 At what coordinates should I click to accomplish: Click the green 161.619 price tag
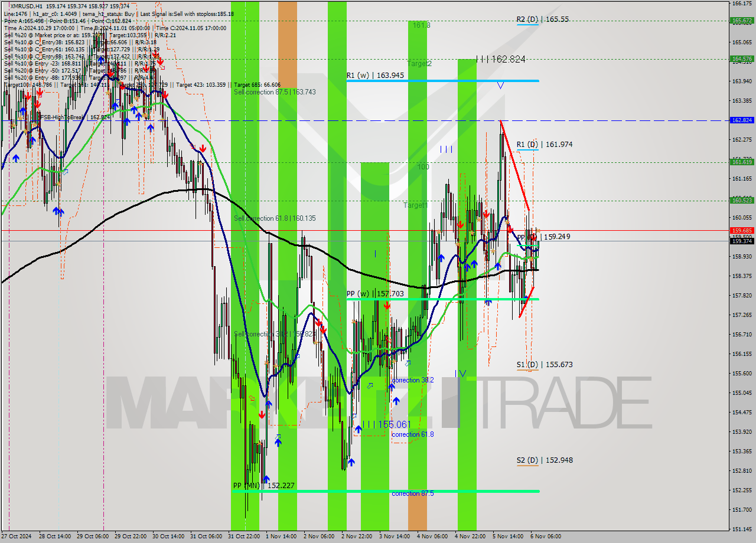pyautogui.click(x=742, y=162)
